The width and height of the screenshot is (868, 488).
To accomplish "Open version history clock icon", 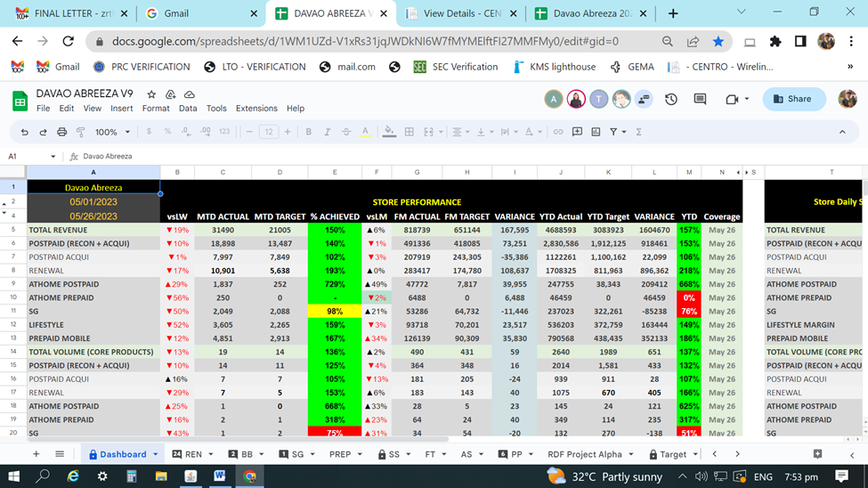I will coord(671,99).
